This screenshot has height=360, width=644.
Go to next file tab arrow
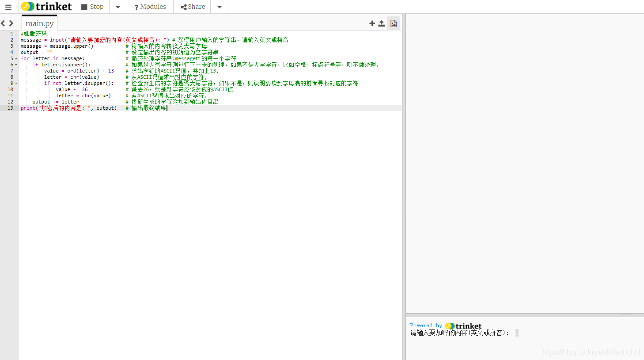[x=11, y=23]
